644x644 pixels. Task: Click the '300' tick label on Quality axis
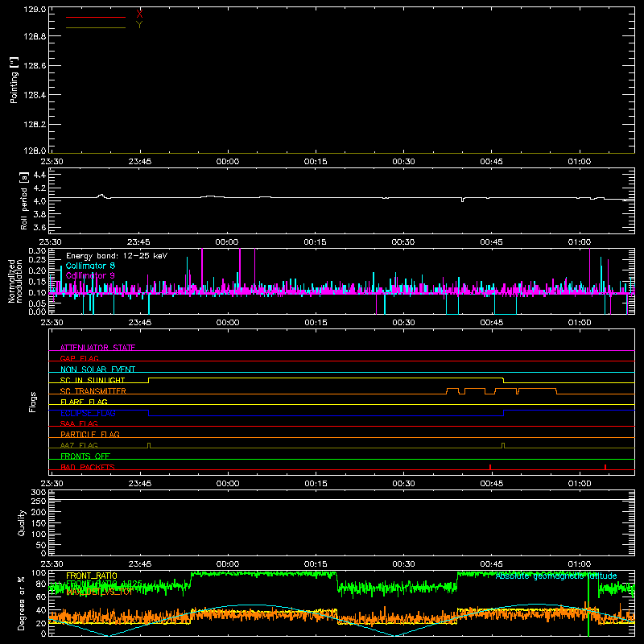39,493
